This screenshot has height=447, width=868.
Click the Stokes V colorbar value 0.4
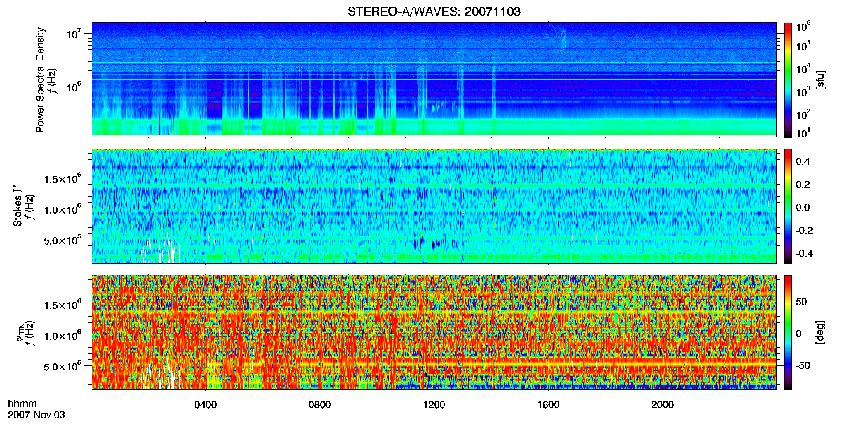[x=803, y=162]
